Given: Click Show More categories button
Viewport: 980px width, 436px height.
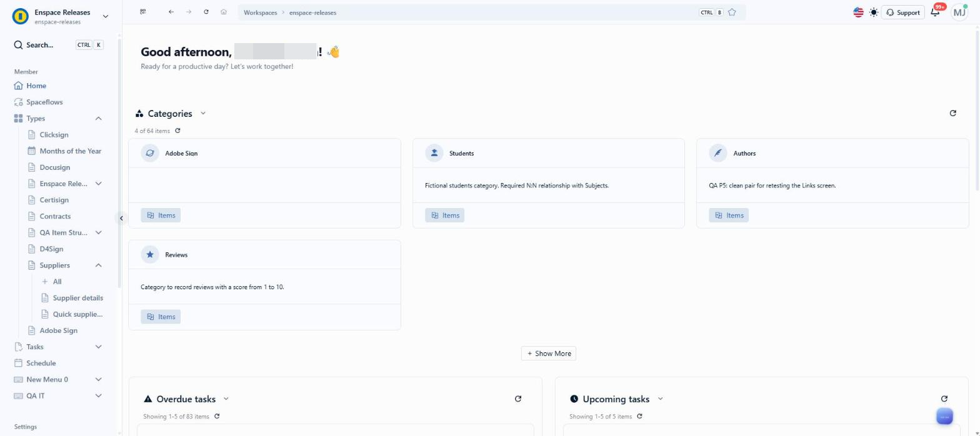Looking at the screenshot, I should click(549, 353).
